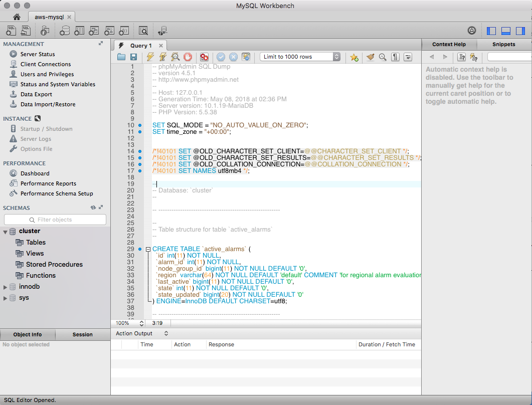Image resolution: width=532 pixels, height=405 pixels.
Task: Execute the whole script
Action: coord(150,57)
